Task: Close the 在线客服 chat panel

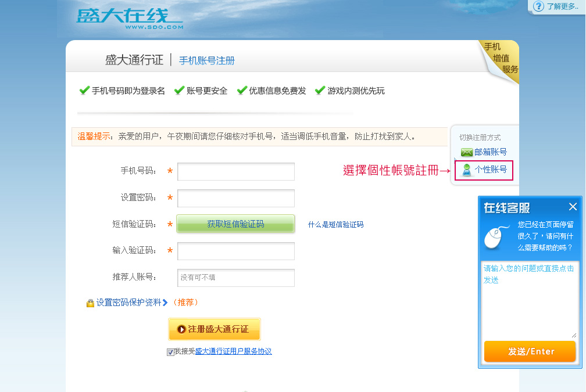Action: click(573, 207)
